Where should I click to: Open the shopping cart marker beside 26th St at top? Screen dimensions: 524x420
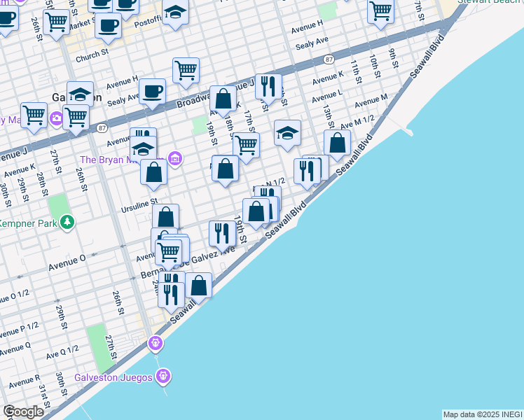tap(57, 22)
